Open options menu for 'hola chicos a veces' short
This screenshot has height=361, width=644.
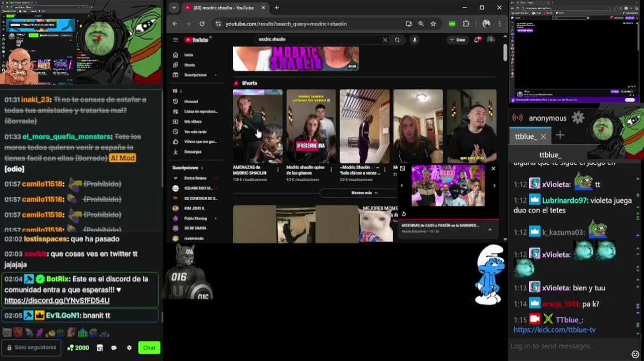pyautogui.click(x=385, y=170)
